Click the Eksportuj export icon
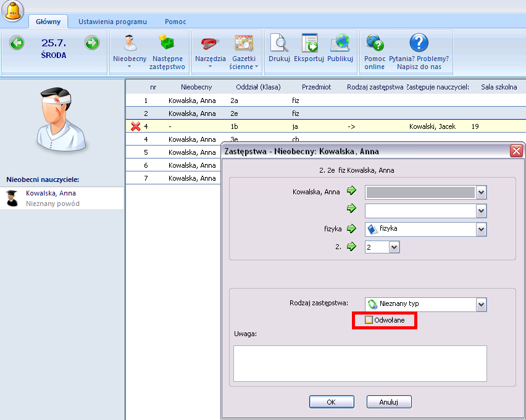526x420 pixels. click(309, 43)
